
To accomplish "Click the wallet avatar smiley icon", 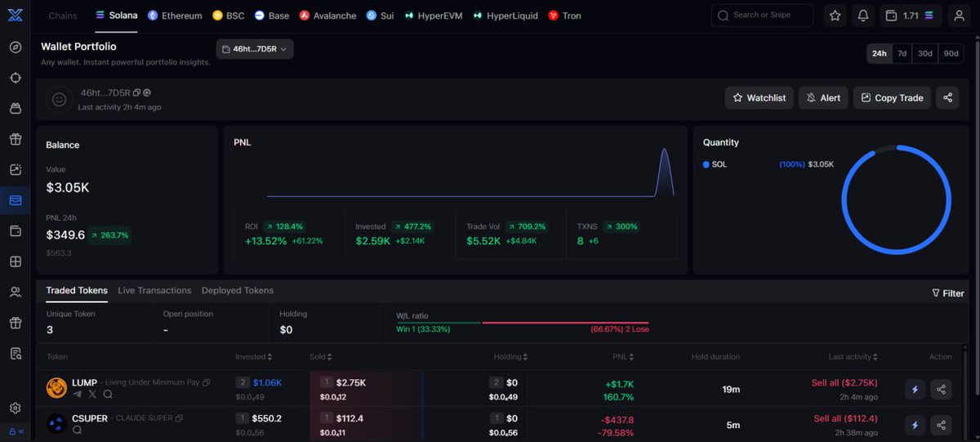I will coord(59,99).
